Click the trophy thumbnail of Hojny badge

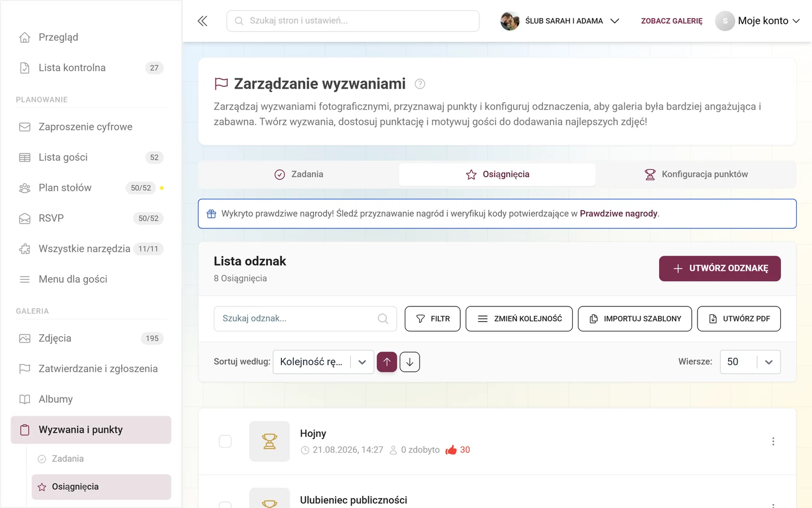pos(270,441)
